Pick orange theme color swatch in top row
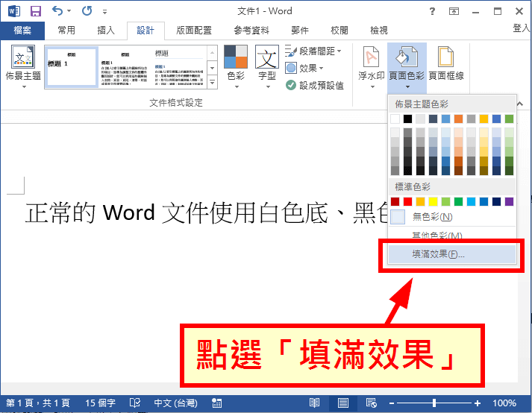The height and width of the screenshot is (413, 532). 458,119
